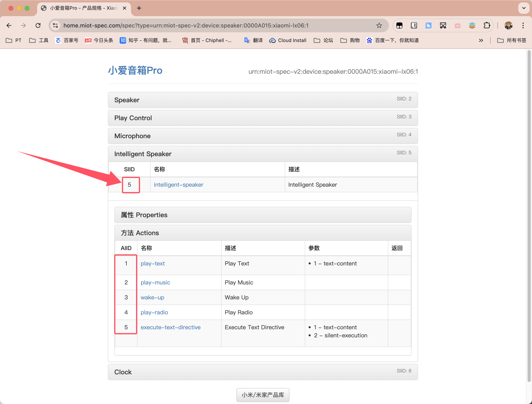Click the 'Play Text' description cell
532x404 pixels.
click(263, 265)
